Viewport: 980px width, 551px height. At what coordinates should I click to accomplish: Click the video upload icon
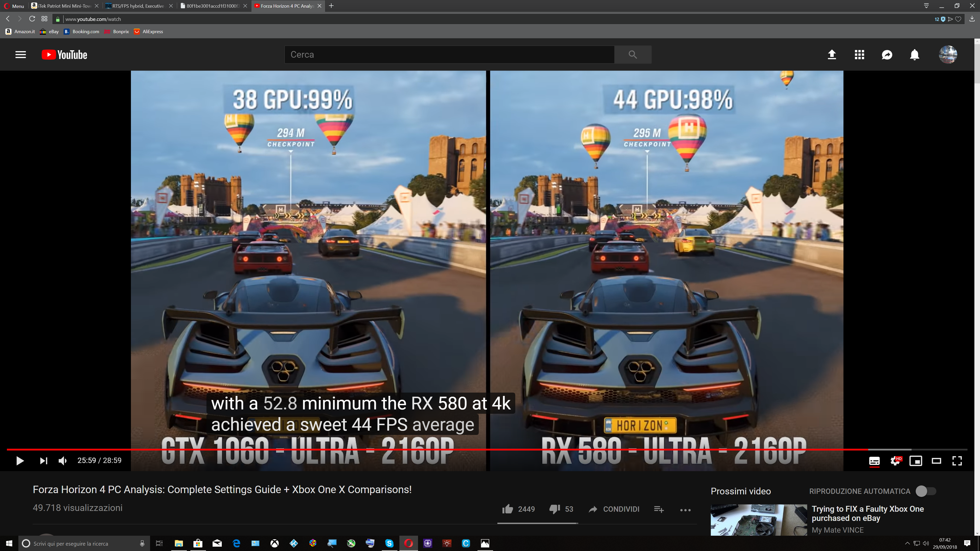[832, 55]
